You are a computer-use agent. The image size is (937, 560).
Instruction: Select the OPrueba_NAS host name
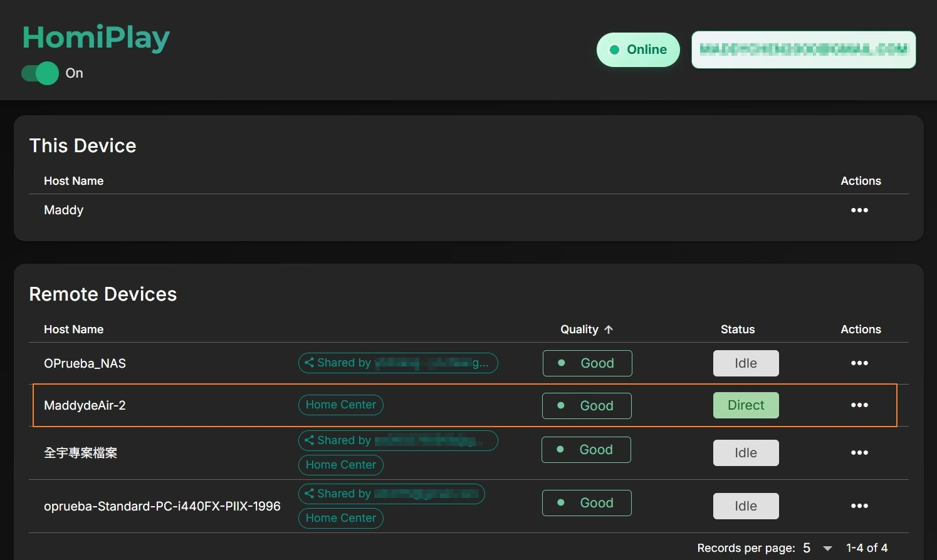[x=85, y=363]
